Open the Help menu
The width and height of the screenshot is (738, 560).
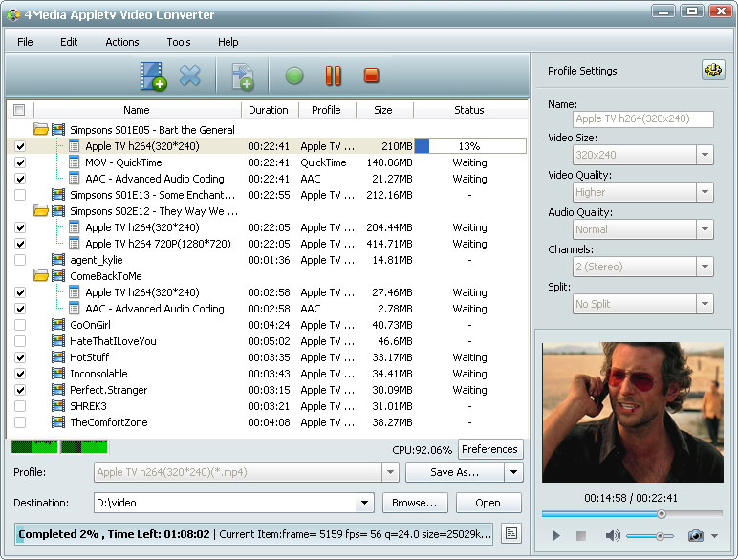click(x=228, y=42)
